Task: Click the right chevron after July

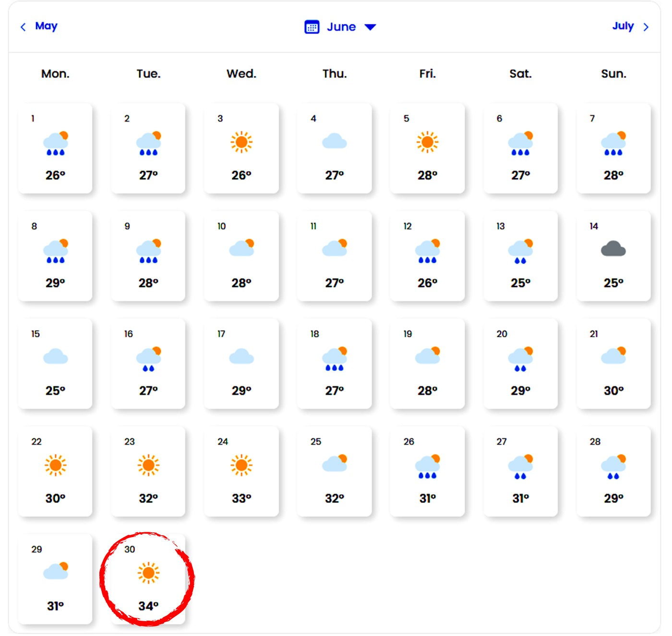Action: point(646,27)
